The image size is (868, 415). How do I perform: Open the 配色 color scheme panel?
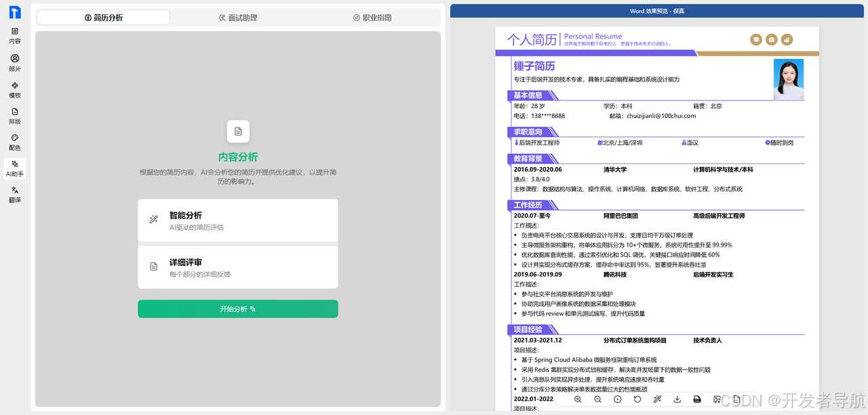coord(15,143)
